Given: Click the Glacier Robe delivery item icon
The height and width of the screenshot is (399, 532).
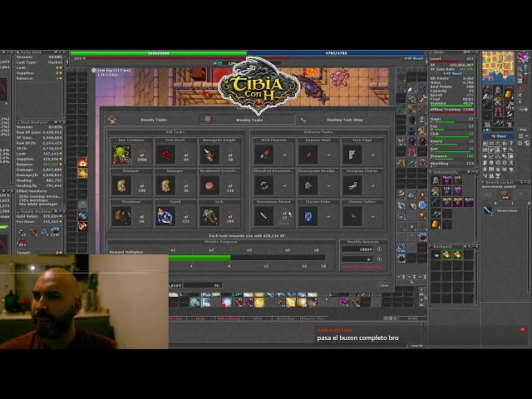Looking at the screenshot, I should point(308,216).
